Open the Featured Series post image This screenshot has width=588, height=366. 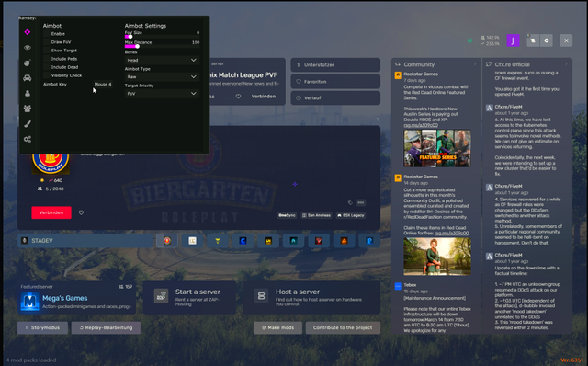(437, 148)
